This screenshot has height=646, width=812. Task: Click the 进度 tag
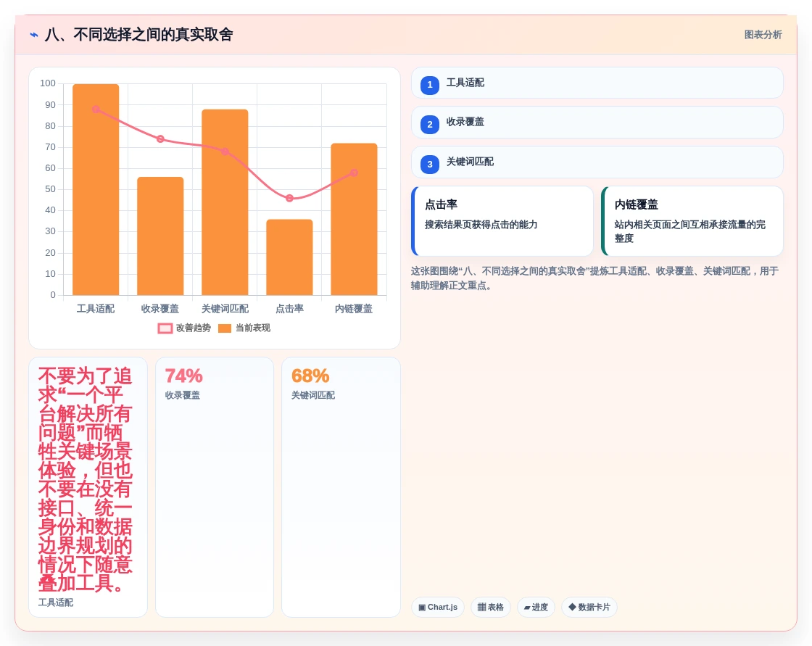tap(536, 607)
